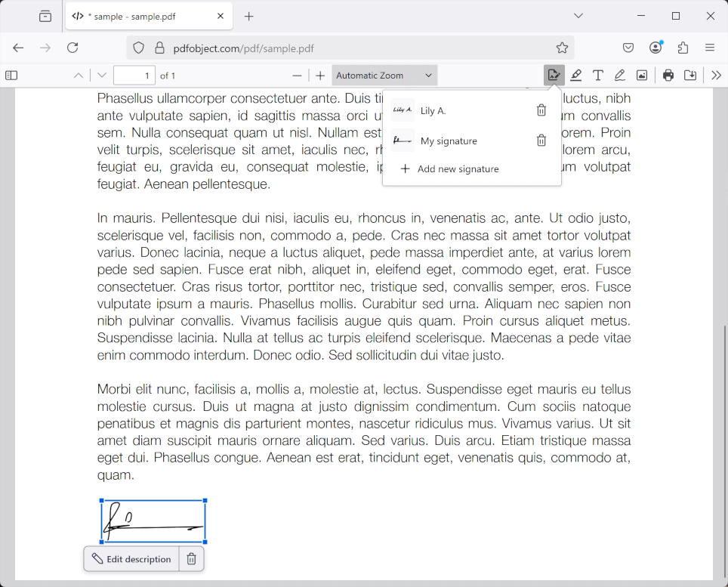Select the placed signature on the page

pos(153,521)
